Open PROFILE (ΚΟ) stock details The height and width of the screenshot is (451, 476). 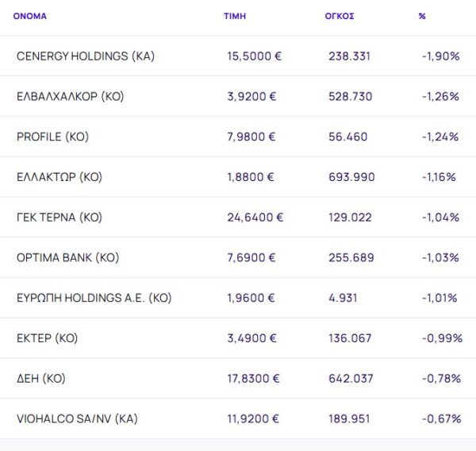[52, 137]
